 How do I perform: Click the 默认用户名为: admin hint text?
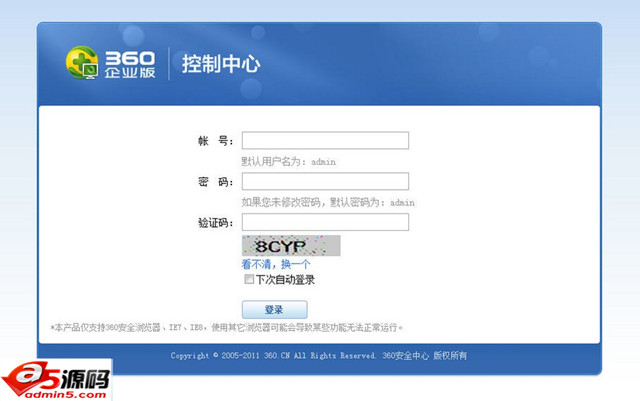click(x=289, y=162)
